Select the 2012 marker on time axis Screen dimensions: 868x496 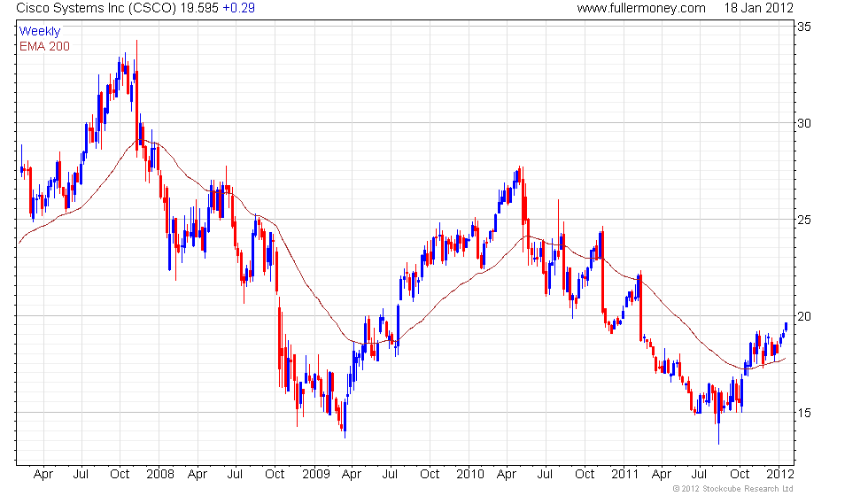pos(780,475)
